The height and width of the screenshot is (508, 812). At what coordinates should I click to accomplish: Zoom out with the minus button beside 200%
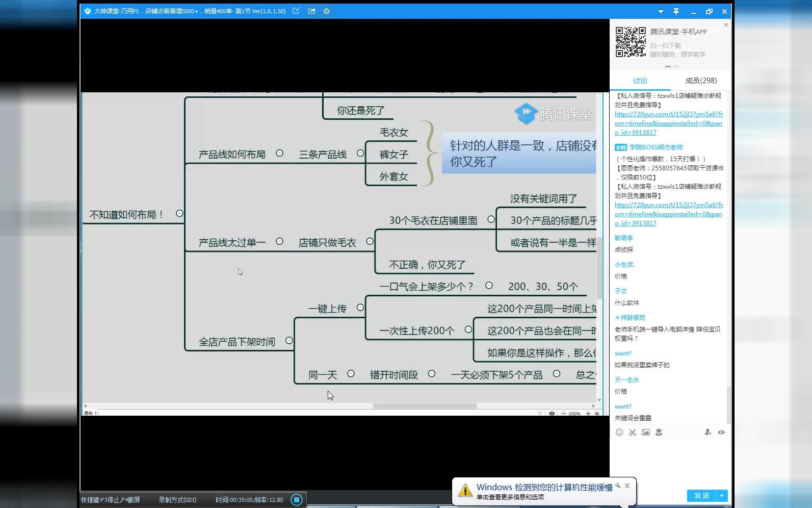tap(563, 413)
